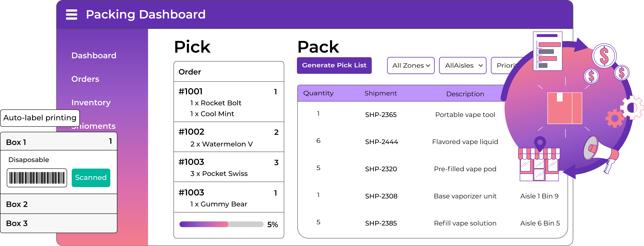Select shipment SHP-2444
Viewport: 644px width, 246px height.
click(x=381, y=142)
